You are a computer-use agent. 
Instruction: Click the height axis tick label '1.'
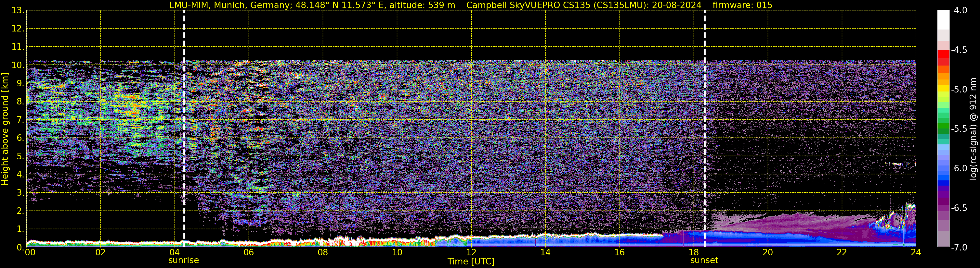pos(20,229)
